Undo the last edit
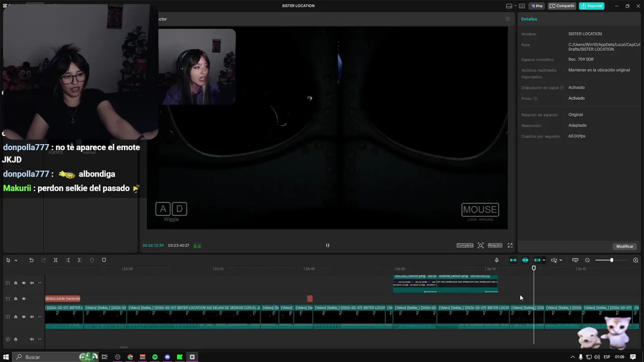The height and width of the screenshot is (362, 644). [x=31, y=260]
